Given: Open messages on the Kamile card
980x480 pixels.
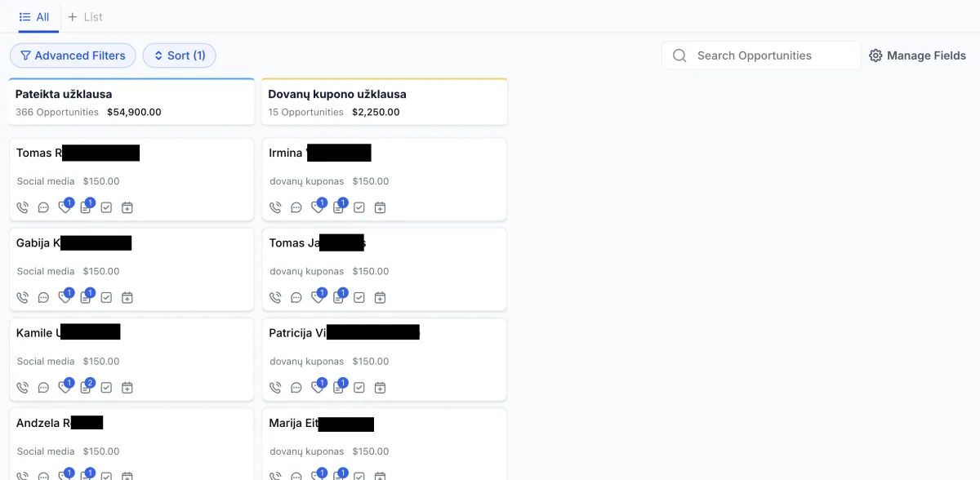Looking at the screenshot, I should coord(43,387).
